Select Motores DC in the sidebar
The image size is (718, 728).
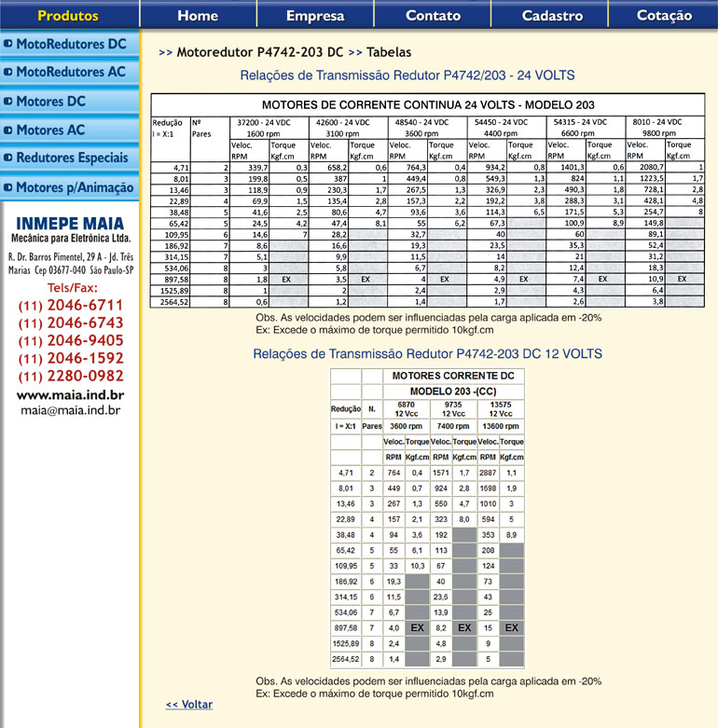51,102
